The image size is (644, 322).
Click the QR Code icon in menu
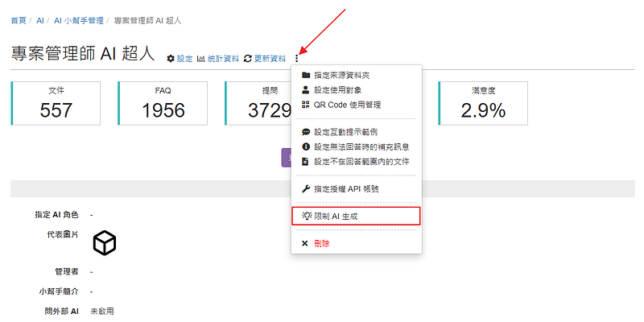pos(305,105)
